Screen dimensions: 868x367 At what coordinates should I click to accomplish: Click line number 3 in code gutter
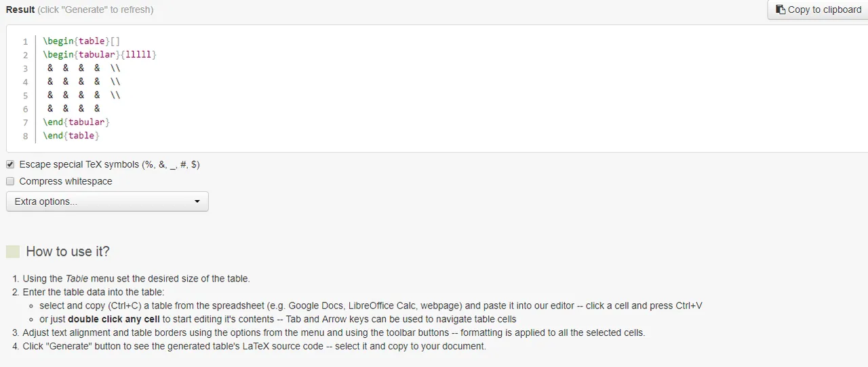coord(26,69)
